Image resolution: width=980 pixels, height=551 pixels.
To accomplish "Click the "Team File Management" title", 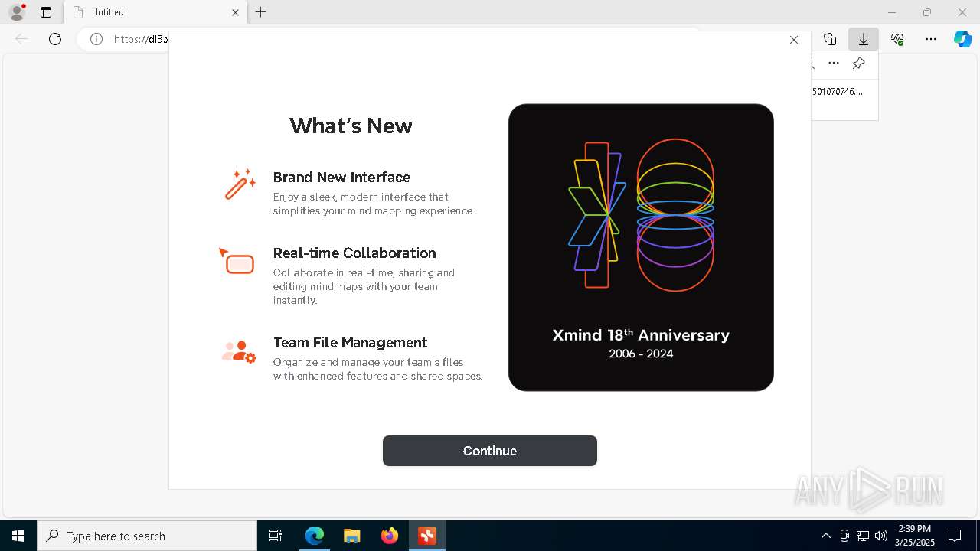I will point(350,342).
